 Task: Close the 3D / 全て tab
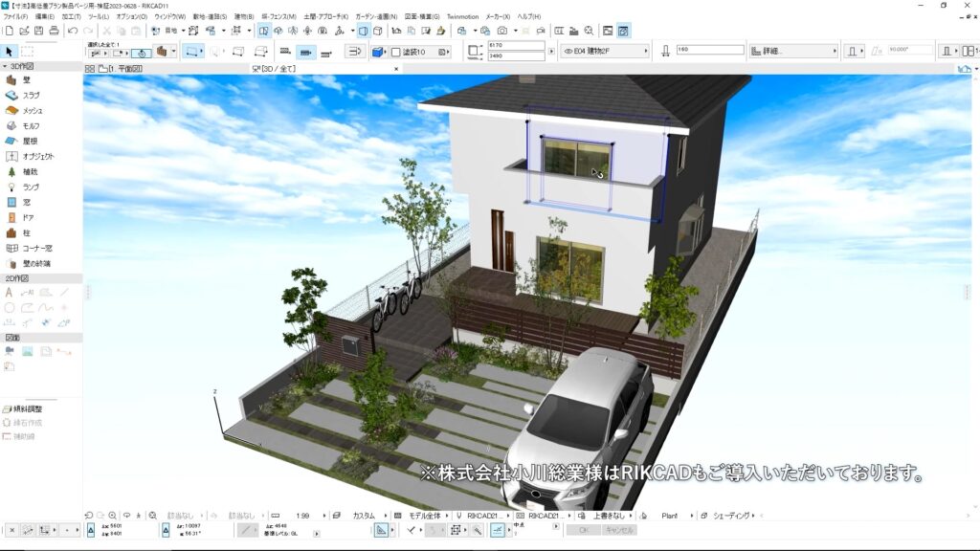[395, 69]
